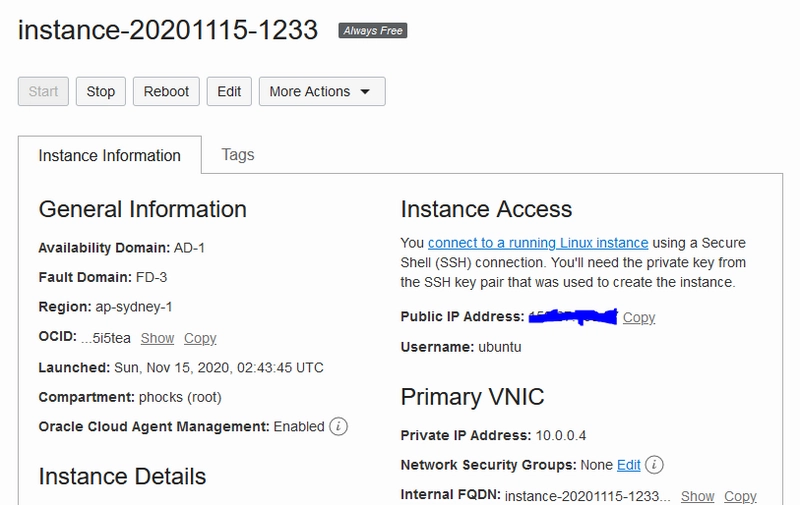This screenshot has height=505, width=800.
Task: Click the greyed-out Start button
Action: pyautogui.click(x=43, y=91)
